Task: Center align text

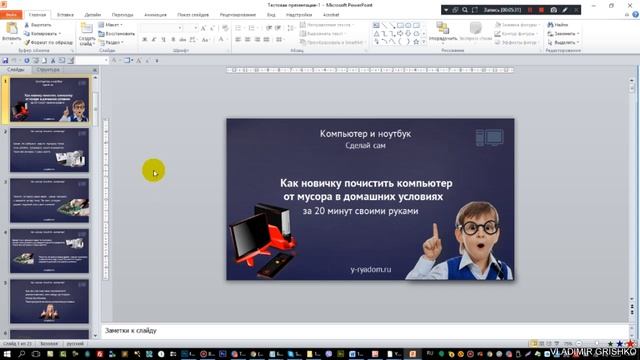Action: click(x=247, y=40)
